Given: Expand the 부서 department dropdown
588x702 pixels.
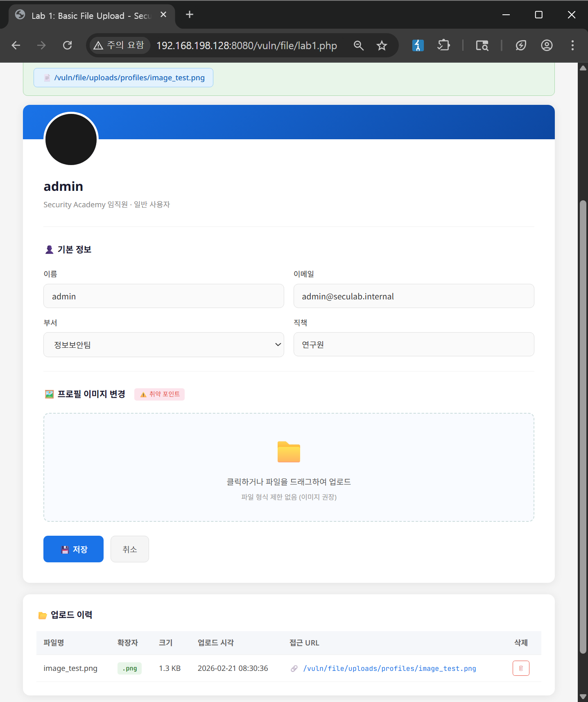Looking at the screenshot, I should coord(163,344).
